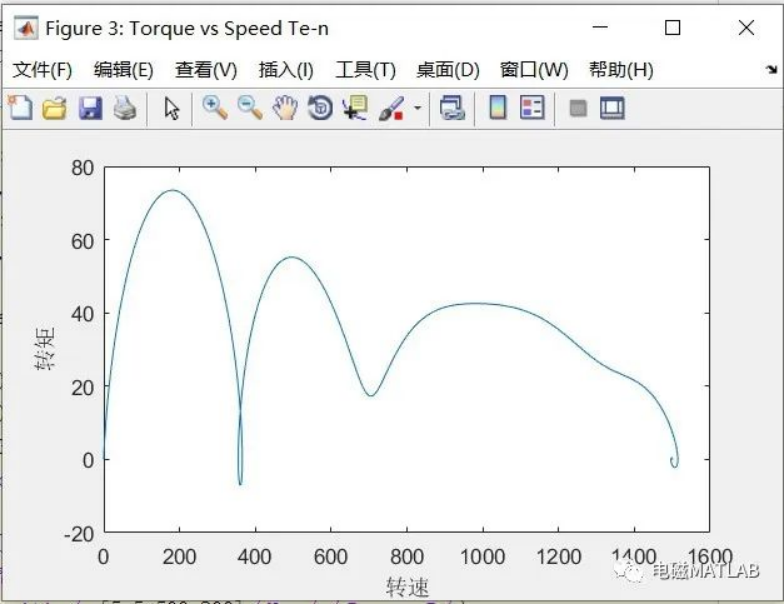784x604 pixels.
Task: Save the figure using the floppy disk icon
Action: pyautogui.click(x=90, y=108)
